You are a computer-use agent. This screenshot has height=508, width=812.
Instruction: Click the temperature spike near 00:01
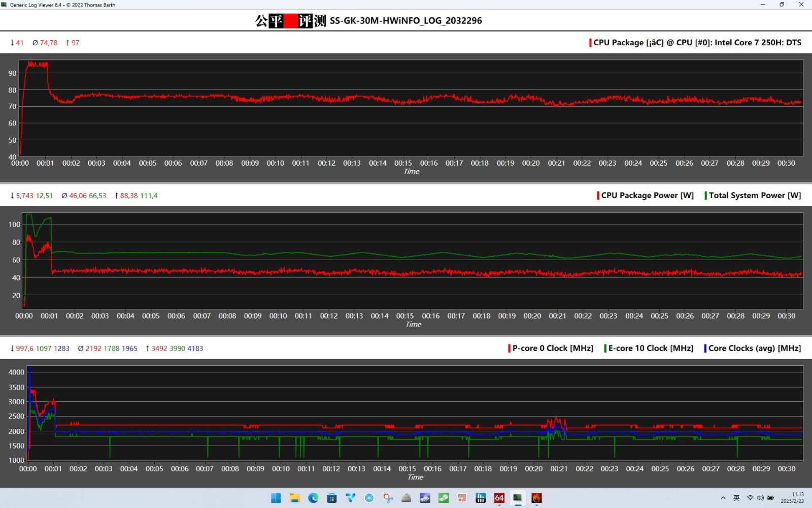tap(37, 65)
